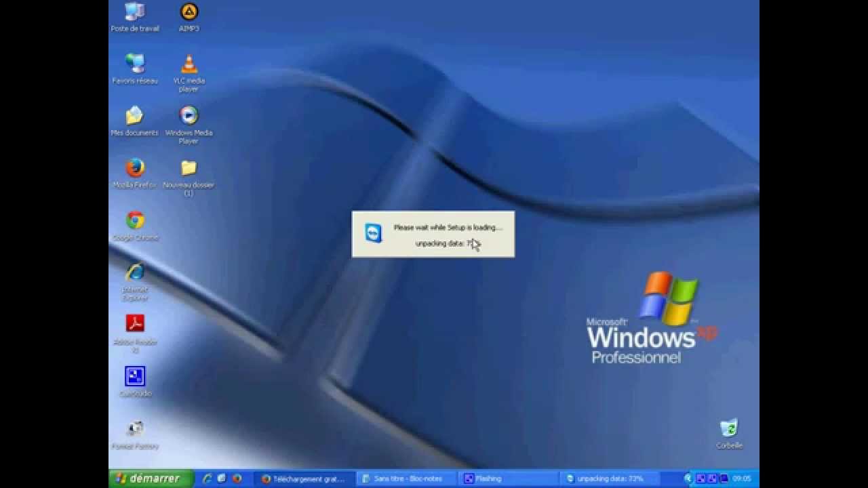Open Poste de travail desktop icon

point(135,18)
